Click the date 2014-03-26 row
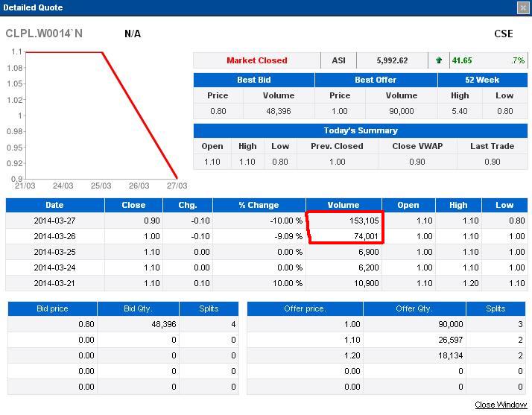 point(54,236)
